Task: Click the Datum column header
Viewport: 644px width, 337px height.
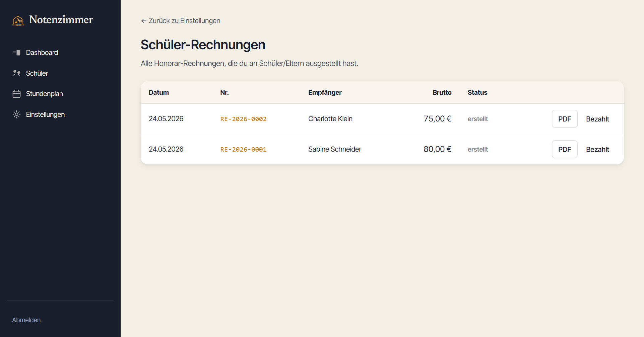Action: tap(159, 92)
